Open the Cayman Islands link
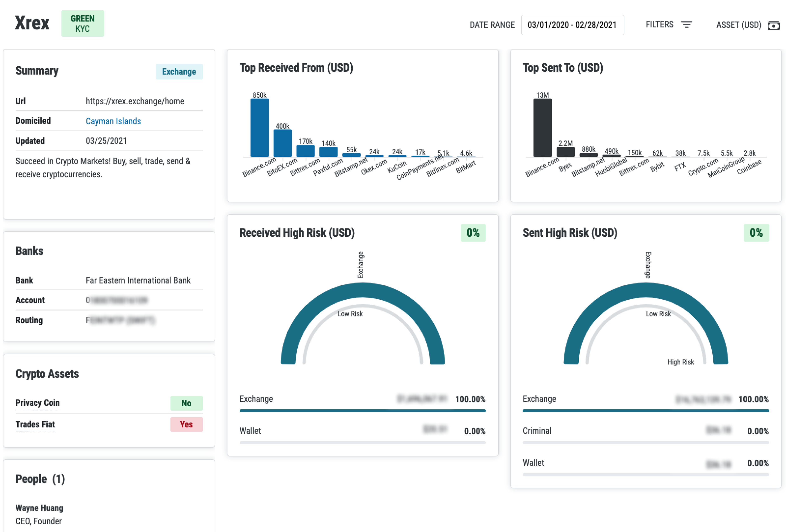This screenshot has height=532, width=786. (x=113, y=121)
